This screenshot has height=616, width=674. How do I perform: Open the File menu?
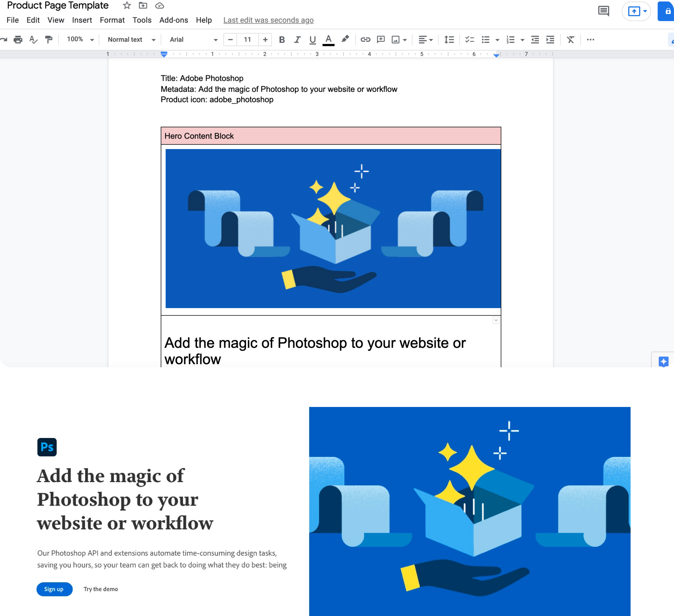tap(13, 20)
